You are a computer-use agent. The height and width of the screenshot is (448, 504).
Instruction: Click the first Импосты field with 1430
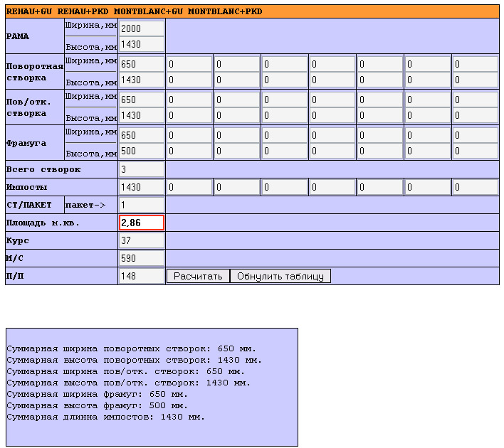pyautogui.click(x=141, y=187)
